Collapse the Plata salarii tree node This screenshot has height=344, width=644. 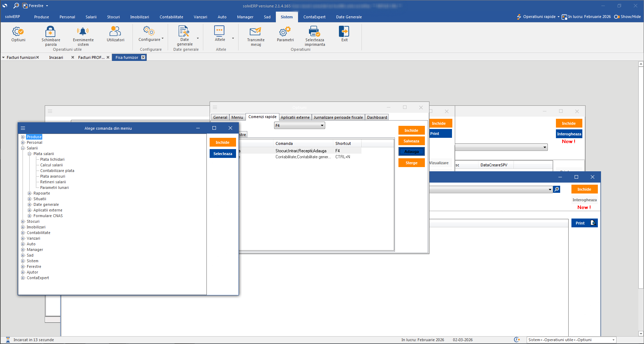pos(30,154)
